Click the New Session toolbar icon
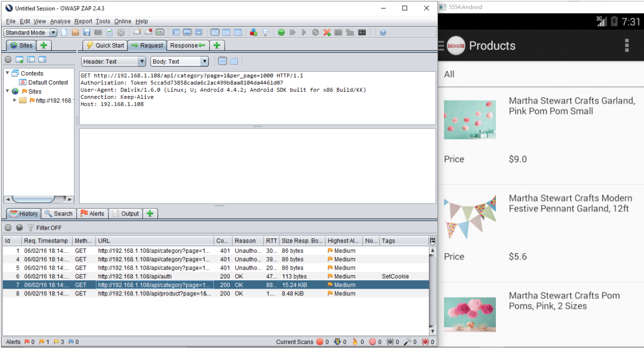Viewport: 644px width, 352px height. pos(64,33)
